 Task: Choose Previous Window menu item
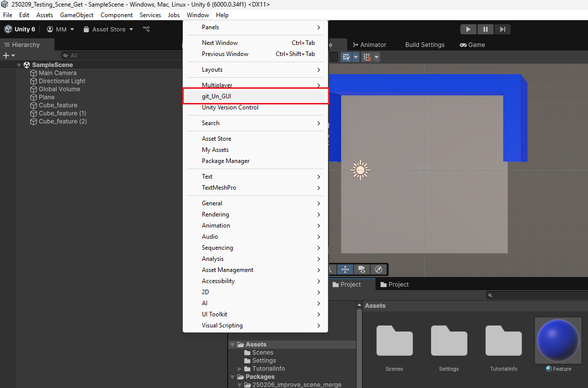pyautogui.click(x=255, y=54)
